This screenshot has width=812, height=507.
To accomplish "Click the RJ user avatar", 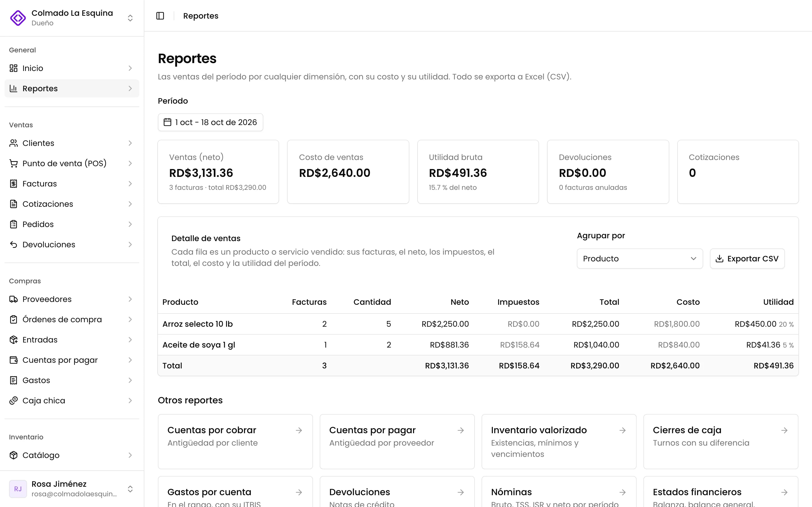I will point(18,489).
